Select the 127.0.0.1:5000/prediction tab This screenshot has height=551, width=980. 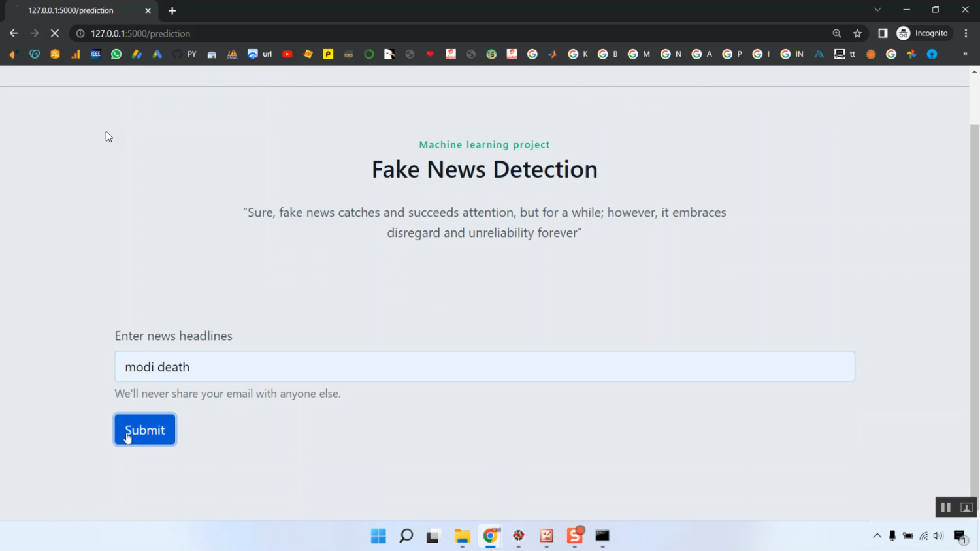[72, 10]
